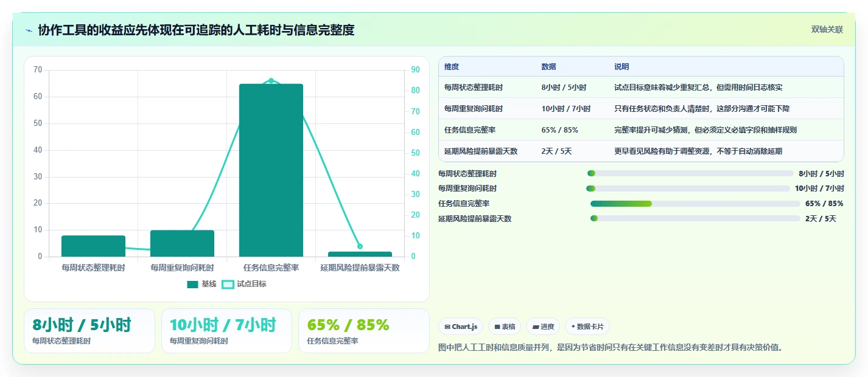The width and height of the screenshot is (868, 377).
Task: Click the 延期风险提前暴露天数 progress bar
Action: point(695,218)
